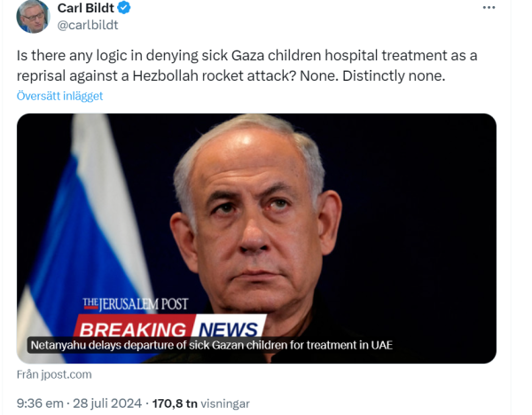Image resolution: width=532 pixels, height=415 pixels.
Task: Open the @carlbildt handle link
Action: coord(88,25)
